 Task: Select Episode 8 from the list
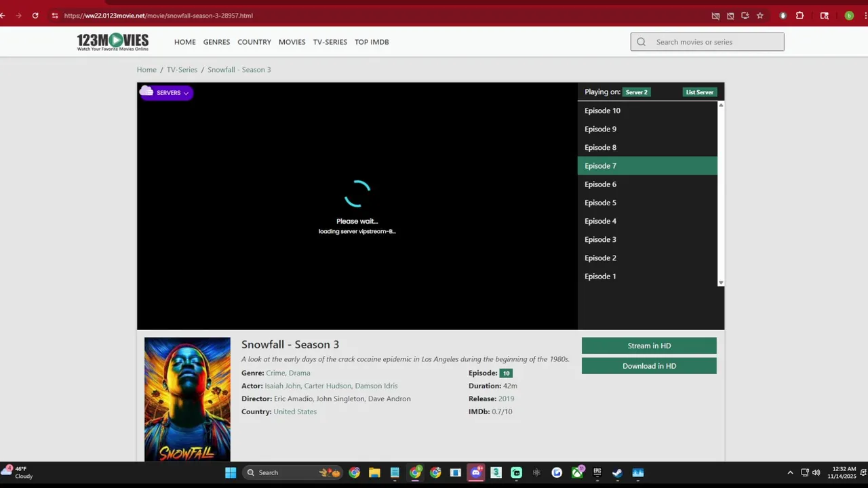pyautogui.click(x=647, y=147)
